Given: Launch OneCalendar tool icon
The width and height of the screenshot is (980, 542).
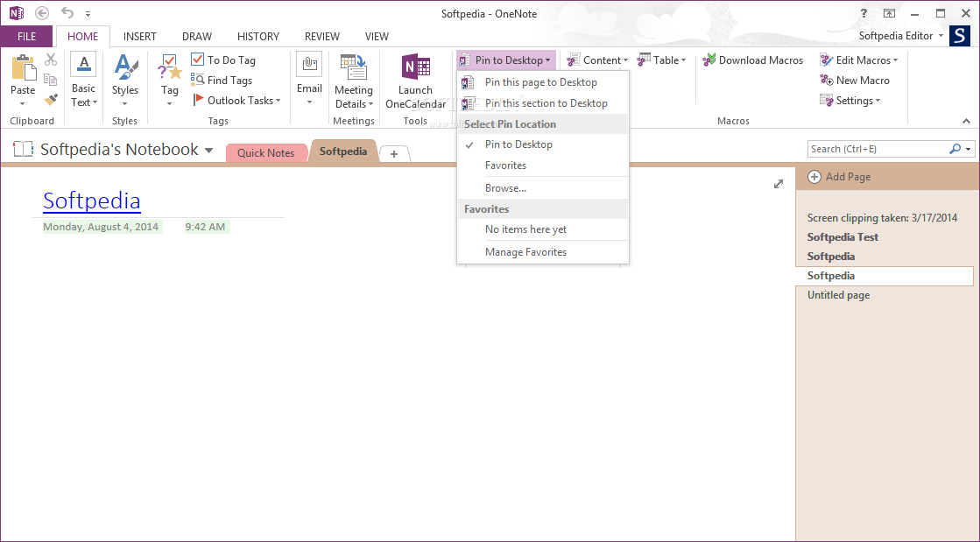Looking at the screenshot, I should point(416,67).
